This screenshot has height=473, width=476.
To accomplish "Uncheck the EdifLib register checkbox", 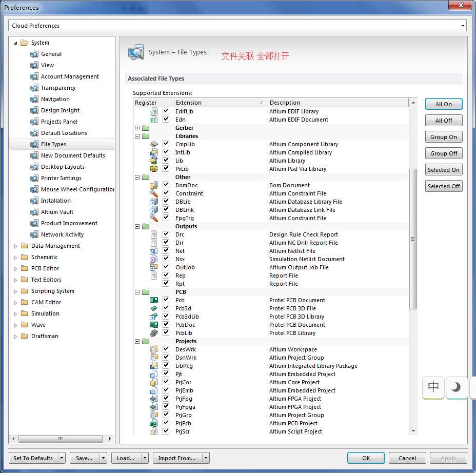I will [166, 111].
